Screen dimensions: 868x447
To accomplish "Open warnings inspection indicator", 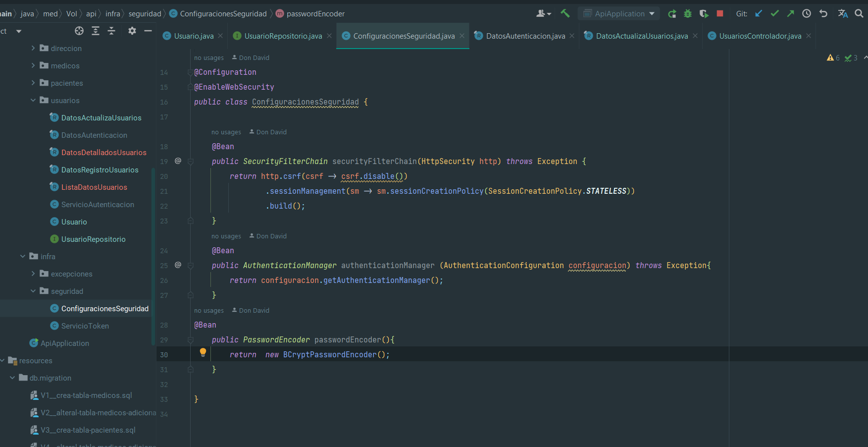I will 833,58.
